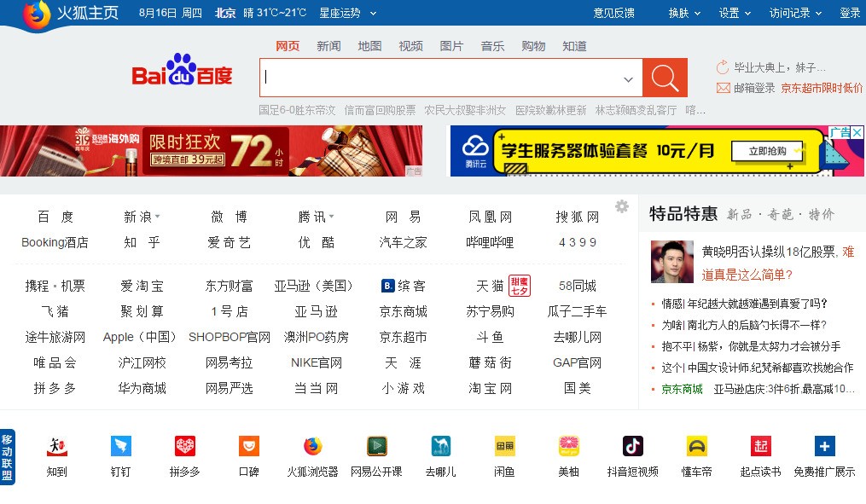Click the 天猫 甜蜜七夕 badge icon

(x=519, y=286)
